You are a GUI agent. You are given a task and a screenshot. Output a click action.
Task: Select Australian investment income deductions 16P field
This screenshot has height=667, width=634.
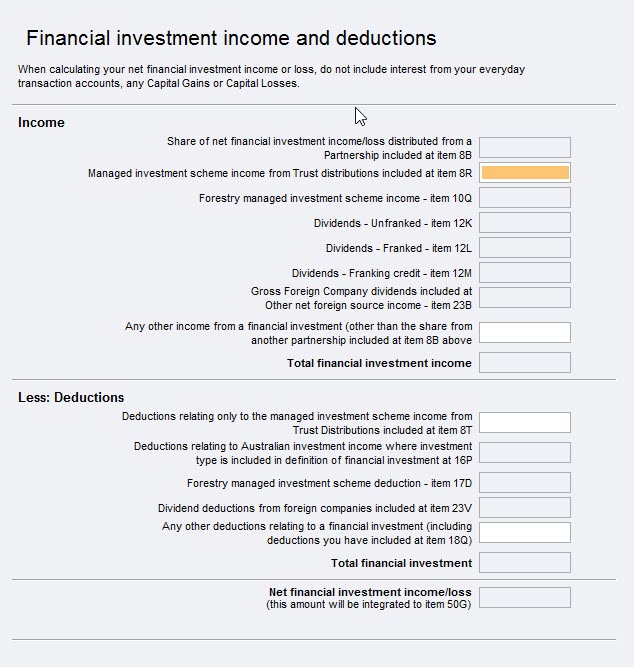point(524,452)
